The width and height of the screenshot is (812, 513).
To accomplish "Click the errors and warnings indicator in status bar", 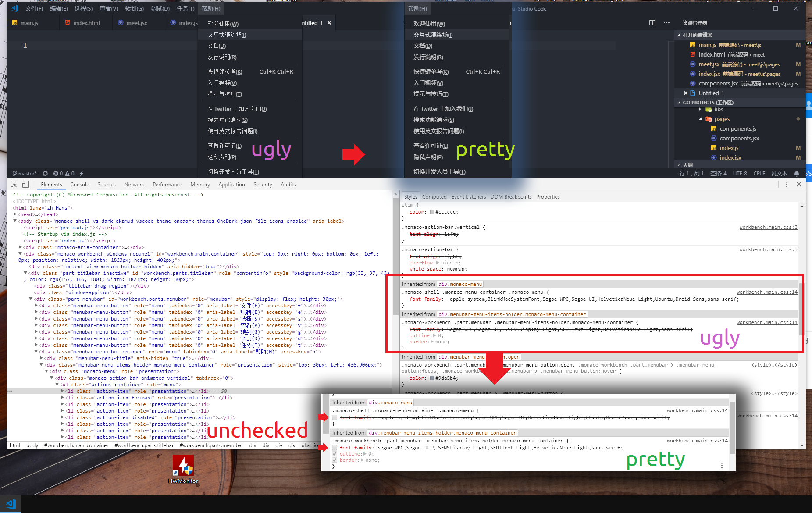I will click(x=61, y=173).
